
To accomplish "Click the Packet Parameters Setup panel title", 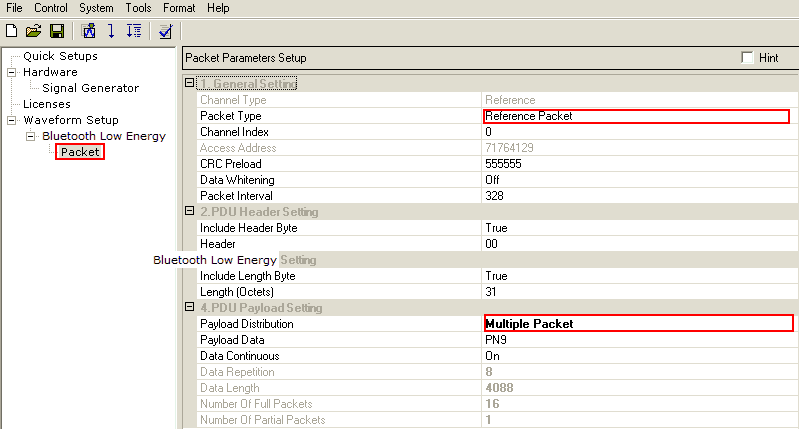I will coord(246,58).
